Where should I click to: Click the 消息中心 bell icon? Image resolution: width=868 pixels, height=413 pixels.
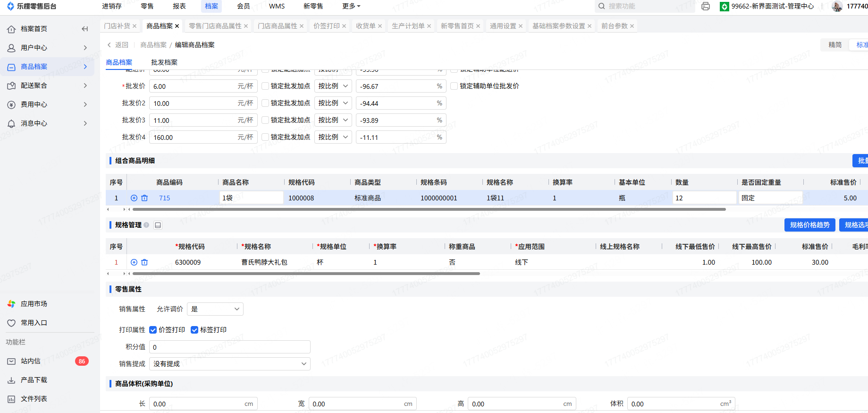[11, 123]
